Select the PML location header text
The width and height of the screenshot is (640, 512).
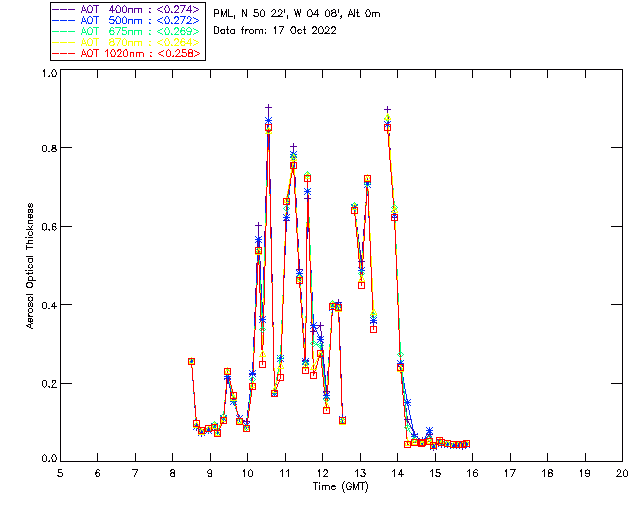point(297,14)
